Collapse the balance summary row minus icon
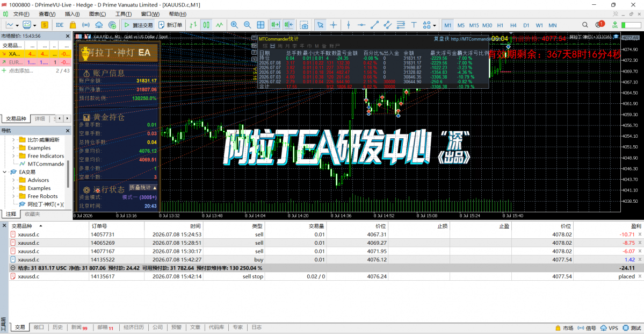Screen dimensions: 644x334 [12, 268]
